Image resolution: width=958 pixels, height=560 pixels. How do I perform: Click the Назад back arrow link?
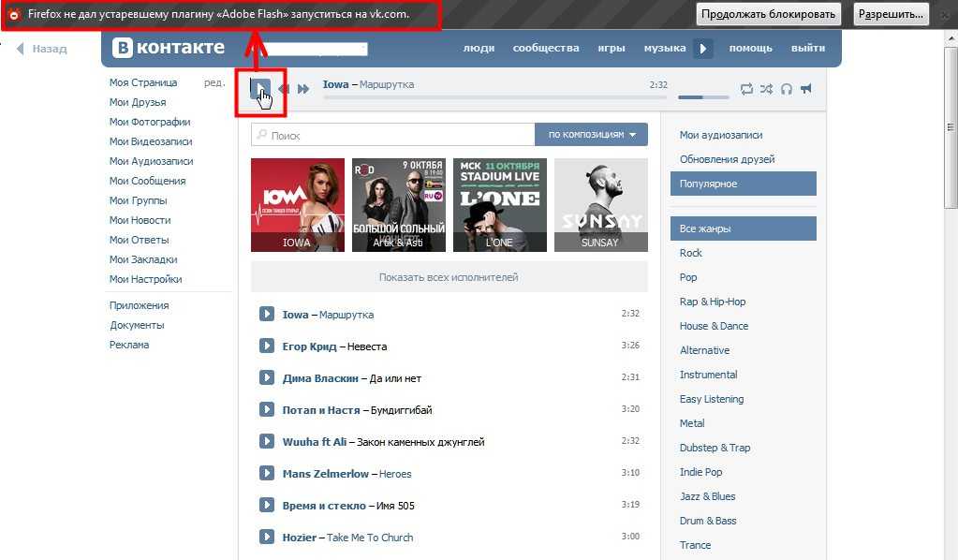(41, 49)
